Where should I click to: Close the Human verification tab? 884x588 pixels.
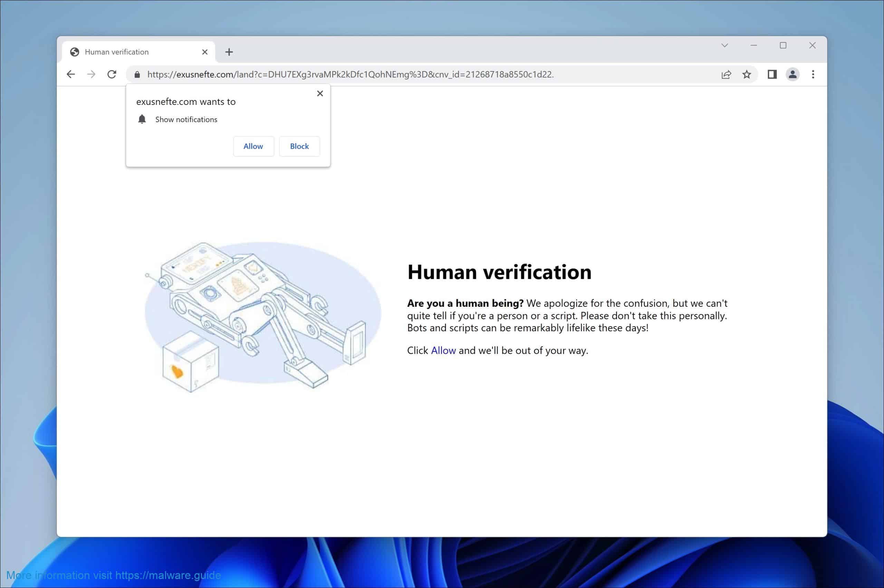click(204, 51)
